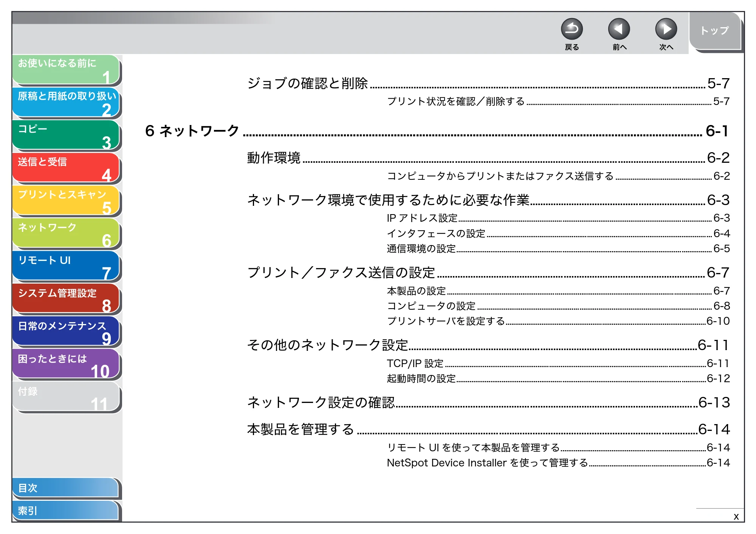Open その他のネットワーク設定 entry
Screen dimensions: 756x534
pos(488,345)
